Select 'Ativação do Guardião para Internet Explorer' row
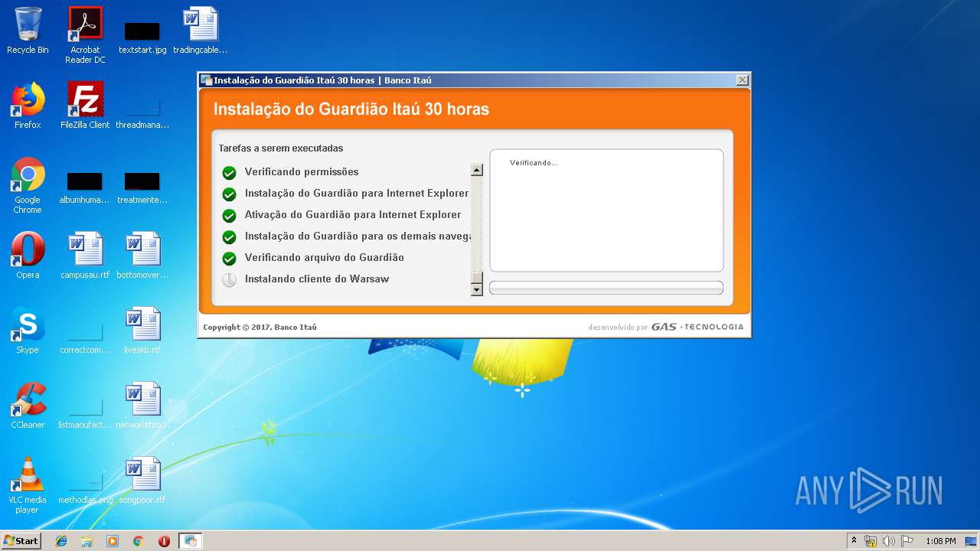 tap(345, 215)
